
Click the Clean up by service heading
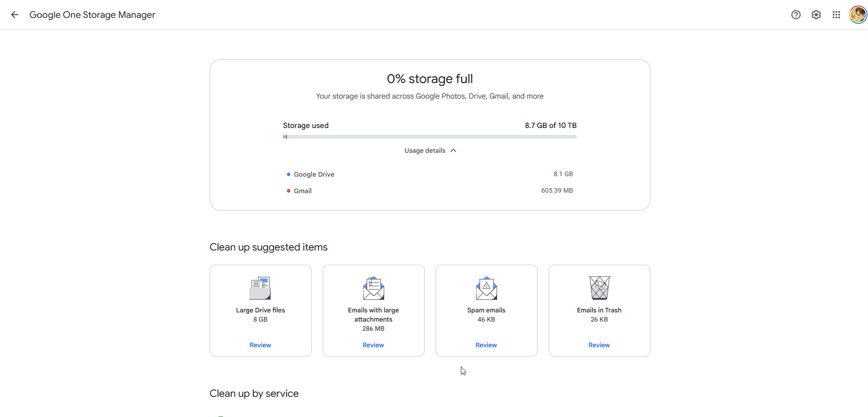254,394
